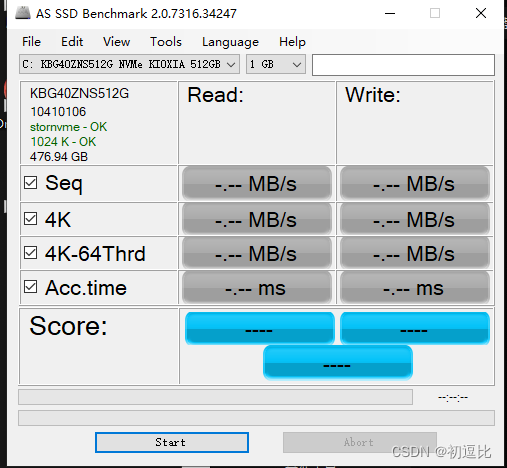Minimize the AS SSD Benchmark window
This screenshot has height=468, width=507.
pos(390,14)
